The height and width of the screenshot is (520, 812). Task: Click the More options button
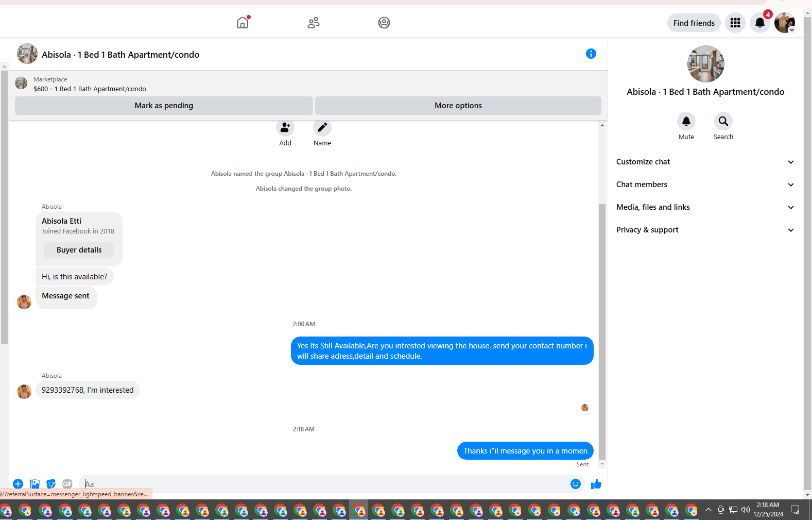point(458,106)
